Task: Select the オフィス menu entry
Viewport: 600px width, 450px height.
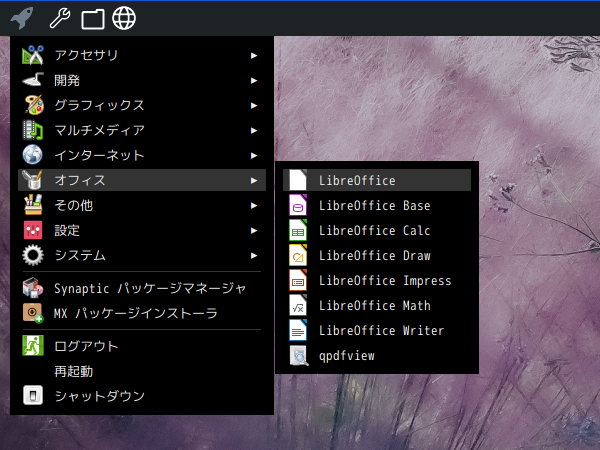Action: pos(142,180)
